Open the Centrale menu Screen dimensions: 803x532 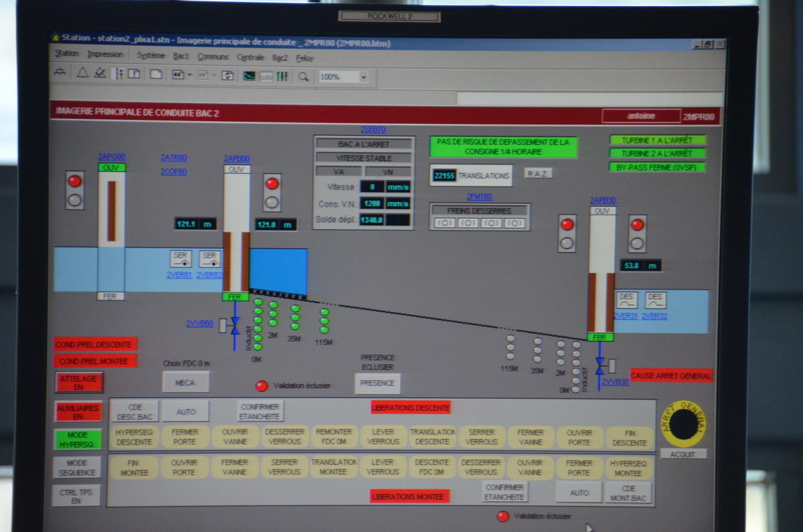tap(250, 58)
